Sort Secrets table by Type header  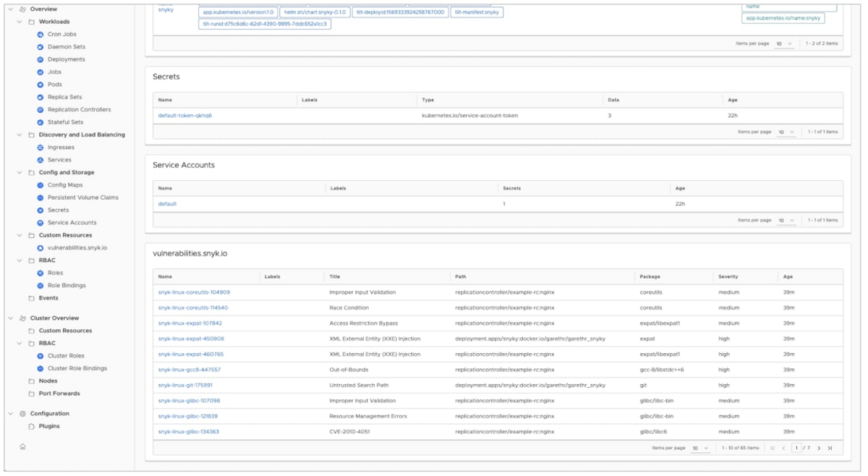427,100
